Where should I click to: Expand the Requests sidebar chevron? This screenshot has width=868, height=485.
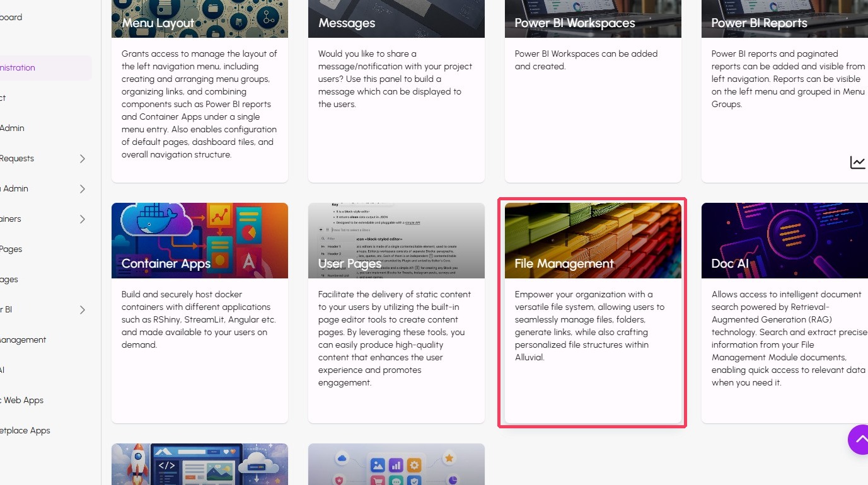[x=82, y=159]
